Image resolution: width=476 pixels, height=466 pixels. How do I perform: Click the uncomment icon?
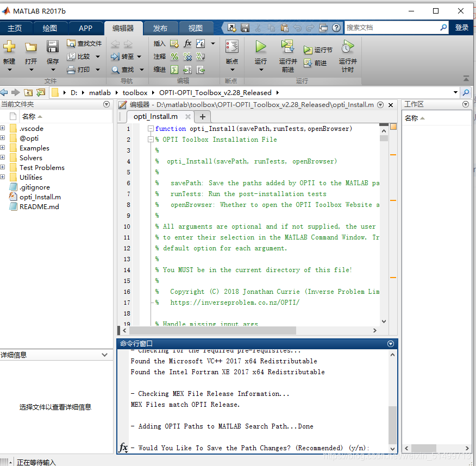click(x=187, y=56)
